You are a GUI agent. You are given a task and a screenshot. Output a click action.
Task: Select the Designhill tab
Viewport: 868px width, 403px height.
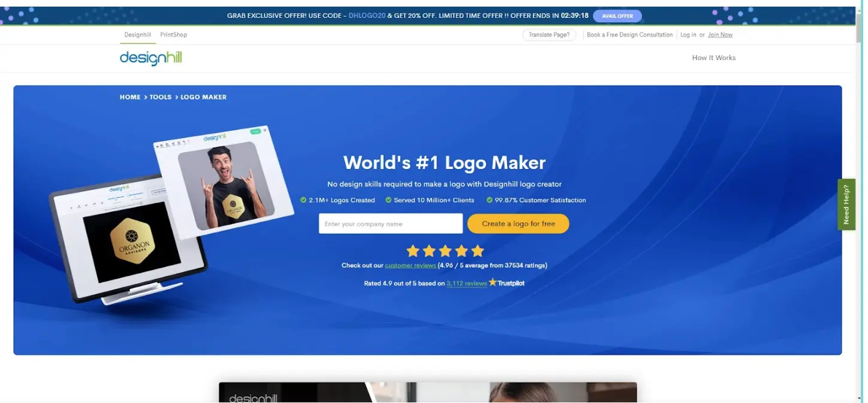(x=137, y=34)
